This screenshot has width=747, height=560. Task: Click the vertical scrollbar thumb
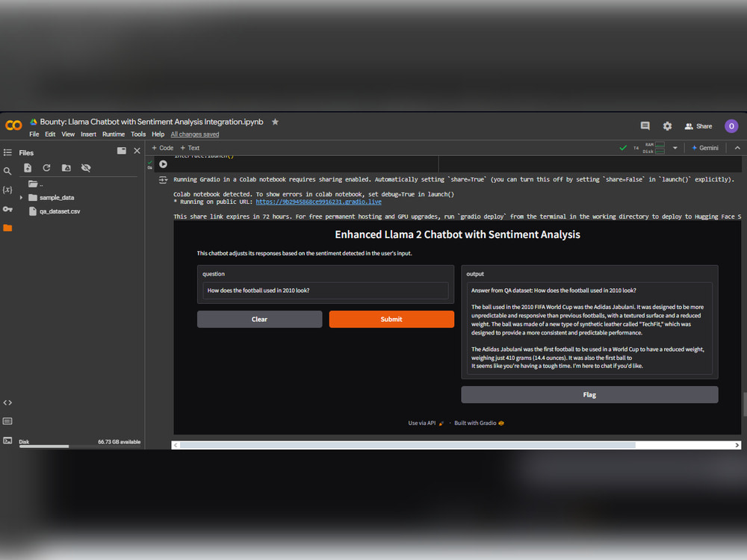coord(745,404)
